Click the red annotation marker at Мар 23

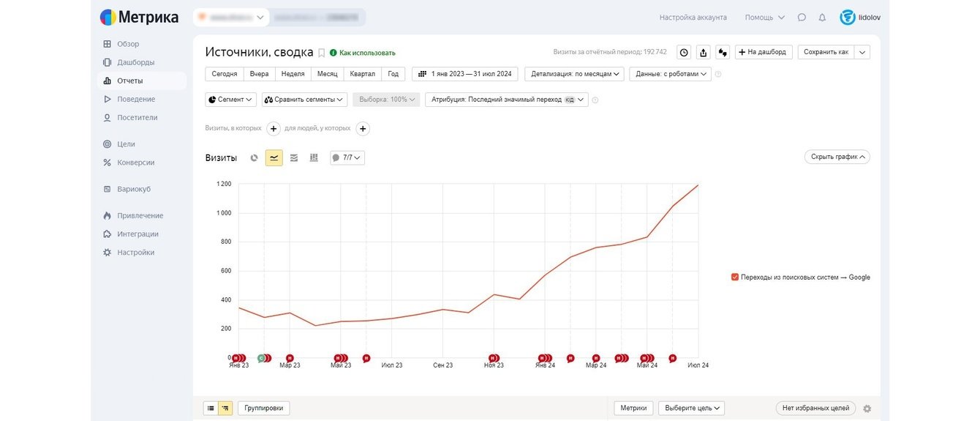tap(290, 358)
